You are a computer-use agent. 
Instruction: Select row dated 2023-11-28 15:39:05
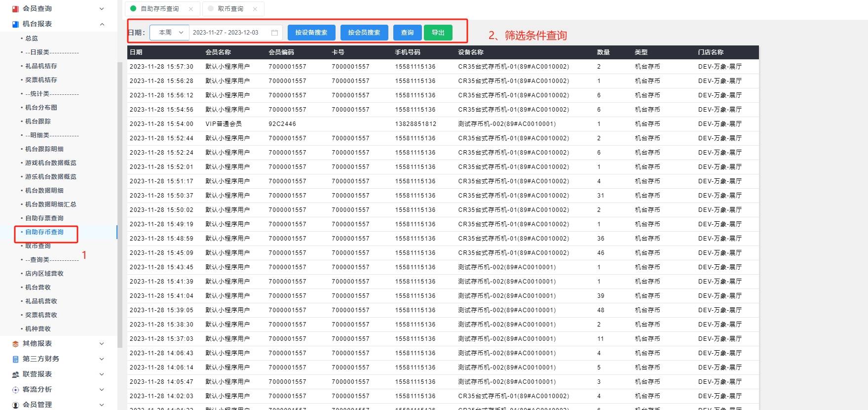(x=443, y=310)
